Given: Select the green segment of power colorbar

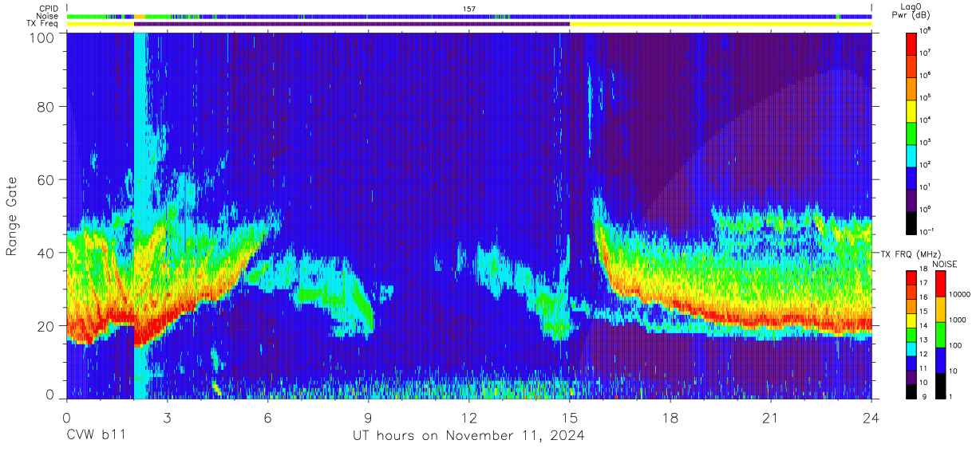Looking at the screenshot, I should click(911, 132).
